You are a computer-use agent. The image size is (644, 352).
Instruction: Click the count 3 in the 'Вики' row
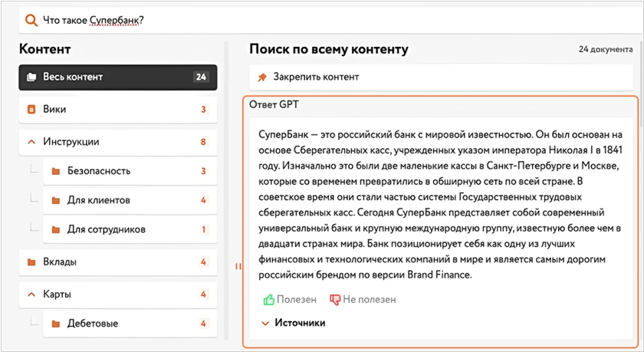203,109
